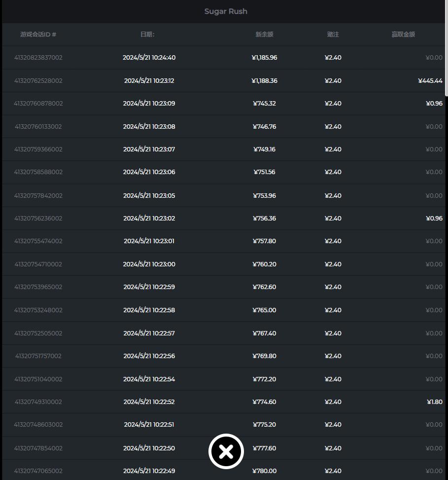This screenshot has height=480, width=448.
Task: Click the win amount ¥445.44
Action: [430, 80]
